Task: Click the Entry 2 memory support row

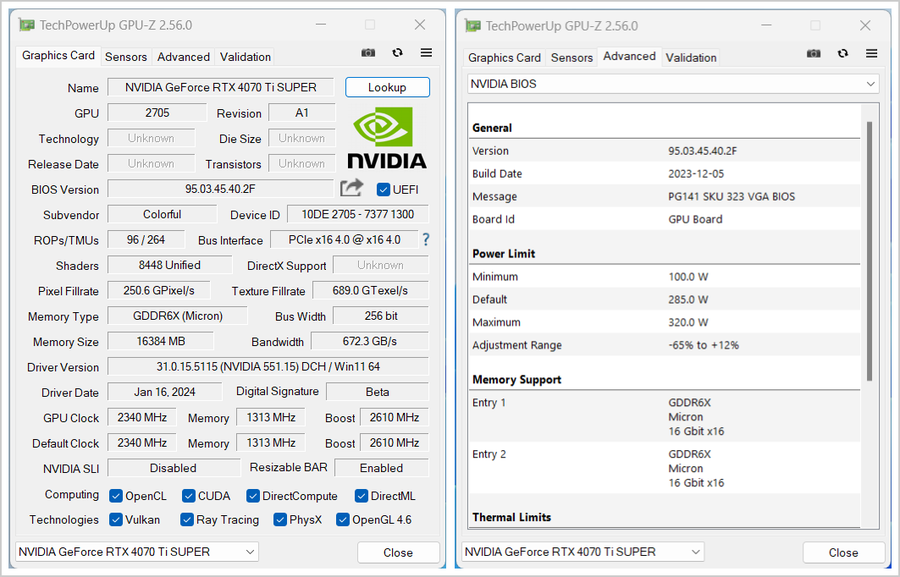Action: (x=664, y=468)
